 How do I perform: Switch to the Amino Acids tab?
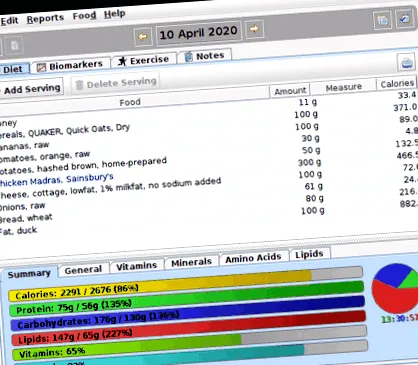(x=253, y=258)
